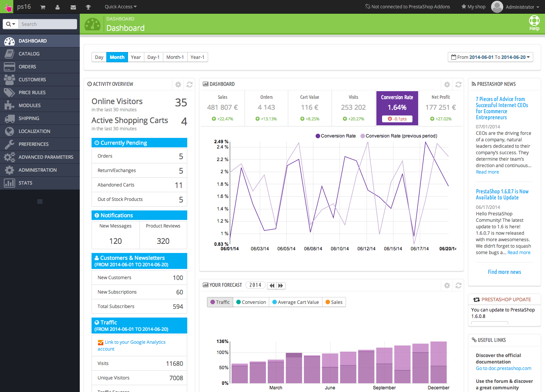The height and width of the screenshot is (392, 545).
Task: Open the trophy icon in top bar
Action: tap(88, 7)
